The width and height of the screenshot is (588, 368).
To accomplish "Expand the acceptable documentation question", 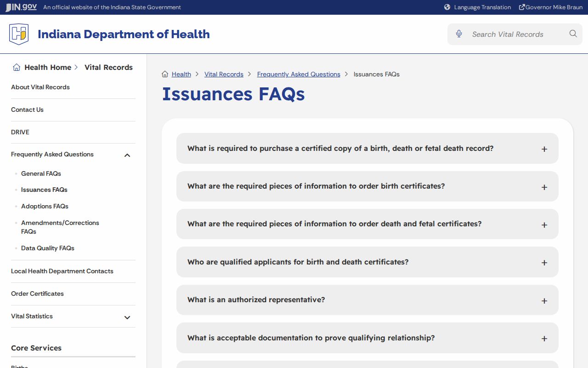I will pyautogui.click(x=367, y=338).
